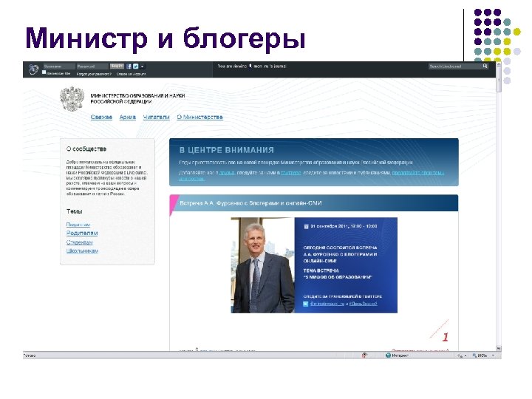Click the 'Темы' sidebar heading
Image resolution: width=532 pixels, height=399 pixels.
click(x=75, y=211)
